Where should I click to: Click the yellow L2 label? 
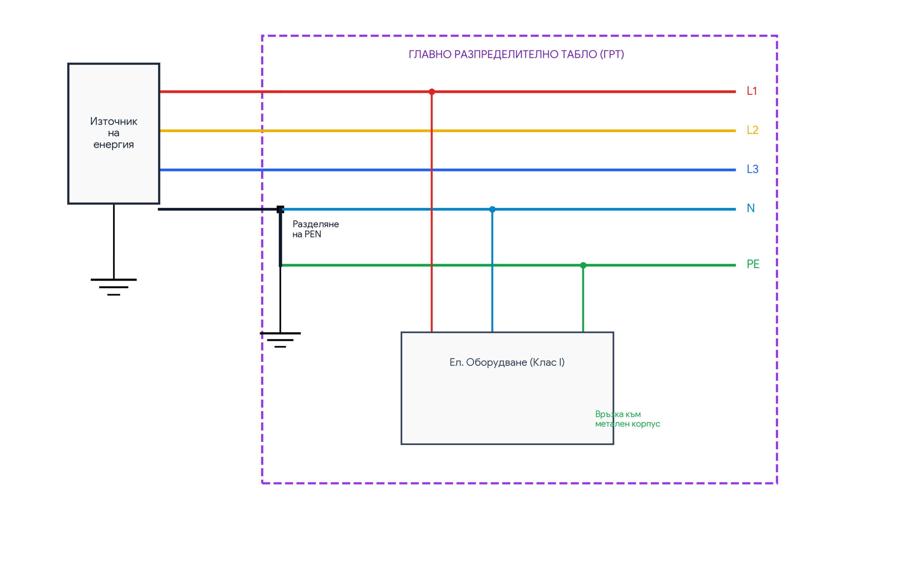(752, 130)
